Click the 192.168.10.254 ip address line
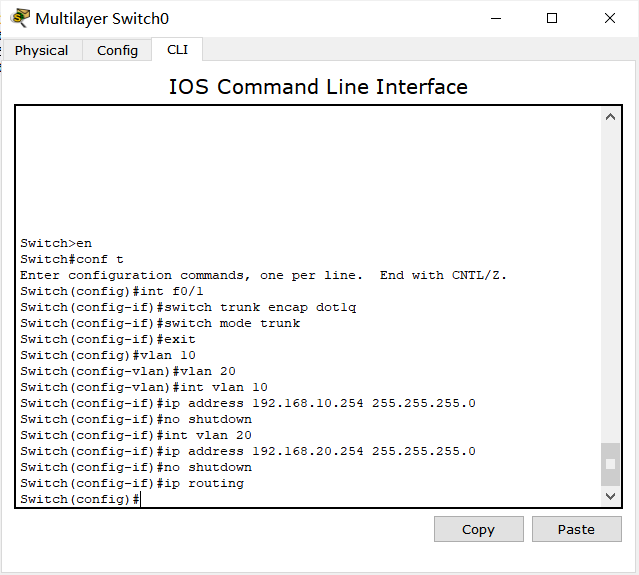The image size is (639, 575). 248,403
